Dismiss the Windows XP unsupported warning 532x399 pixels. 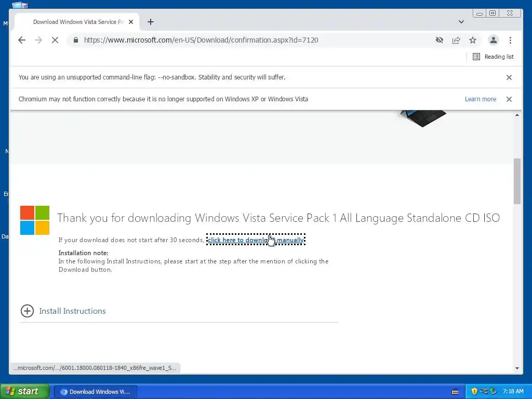pos(509,99)
